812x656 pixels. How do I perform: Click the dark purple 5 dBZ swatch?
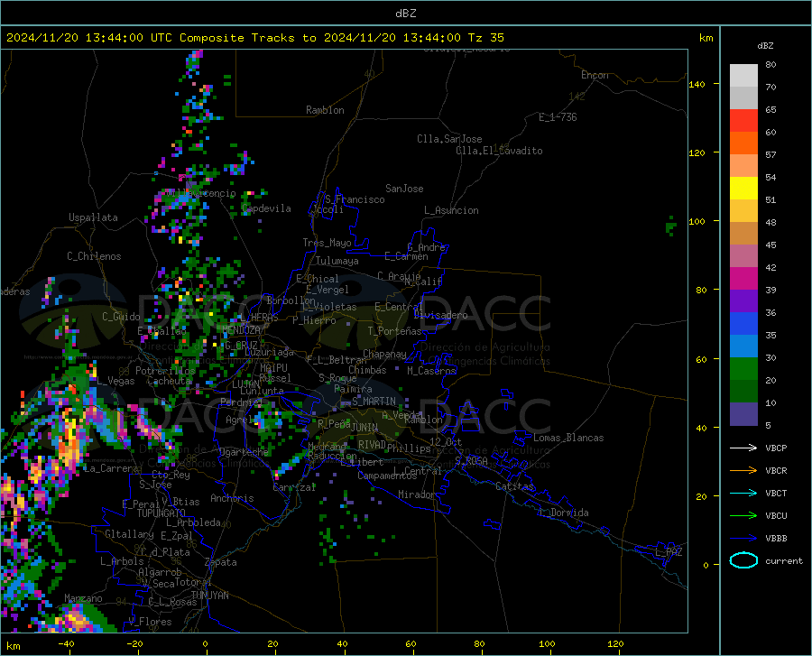[743, 414]
